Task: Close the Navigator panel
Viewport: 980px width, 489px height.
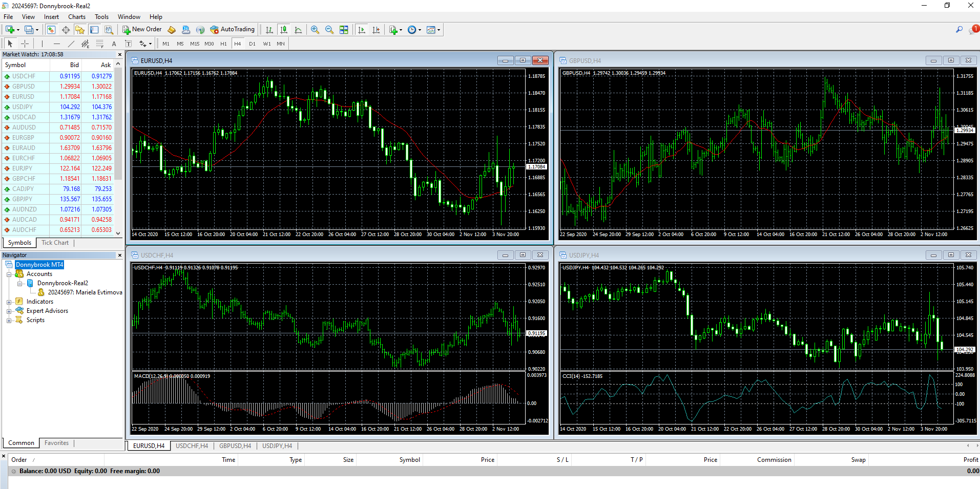Action: pyautogui.click(x=120, y=255)
